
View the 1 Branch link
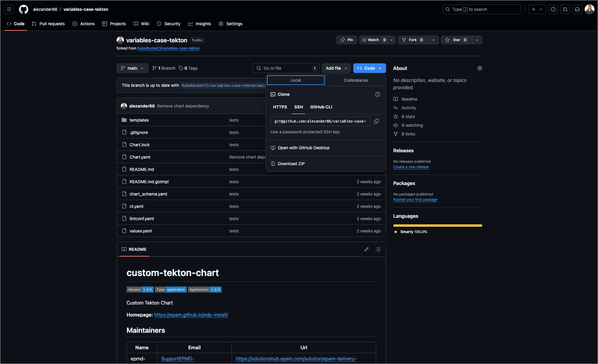(x=164, y=68)
